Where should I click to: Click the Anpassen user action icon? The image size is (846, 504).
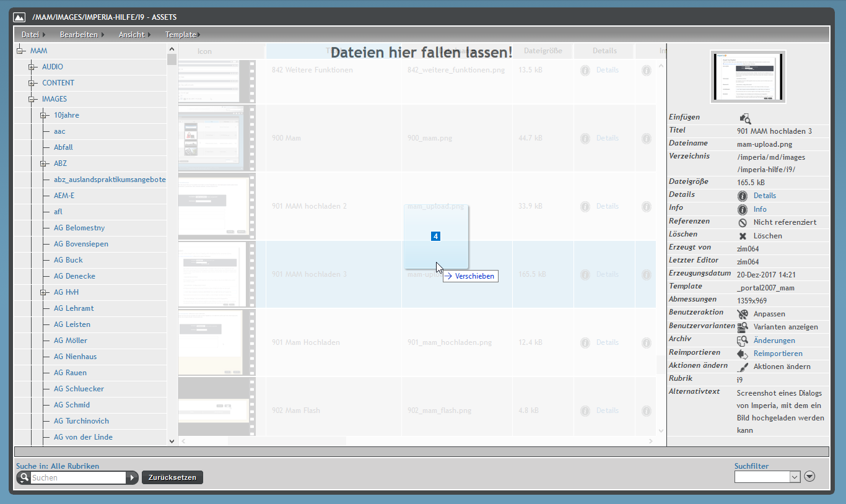click(x=743, y=314)
